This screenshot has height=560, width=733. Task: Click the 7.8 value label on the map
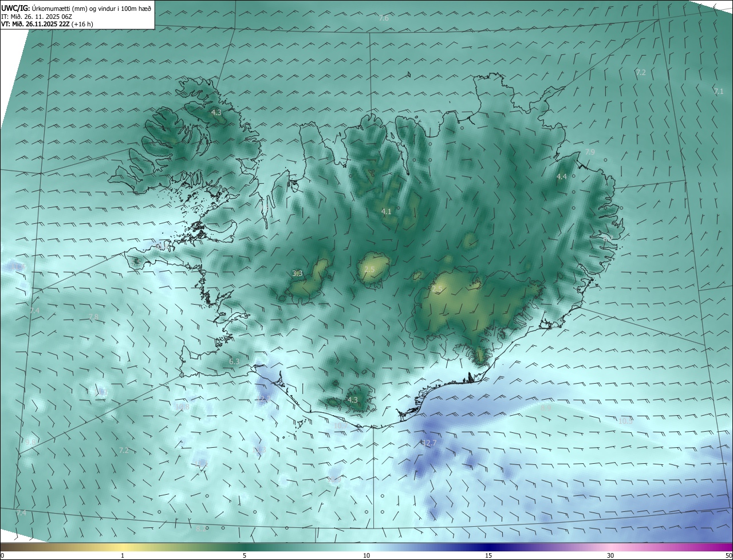pyautogui.click(x=93, y=317)
